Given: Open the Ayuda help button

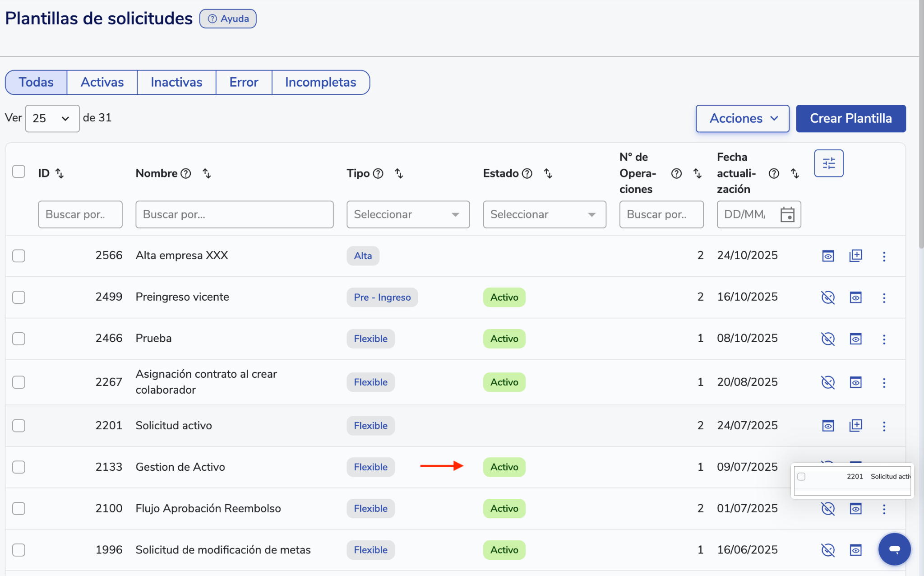Looking at the screenshot, I should tap(228, 19).
